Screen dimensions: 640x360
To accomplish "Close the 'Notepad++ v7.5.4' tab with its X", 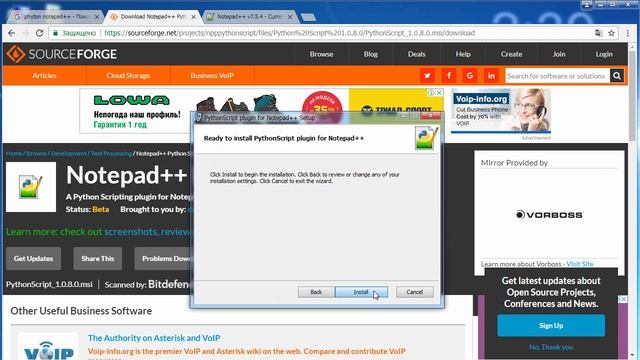I will [x=290, y=17].
